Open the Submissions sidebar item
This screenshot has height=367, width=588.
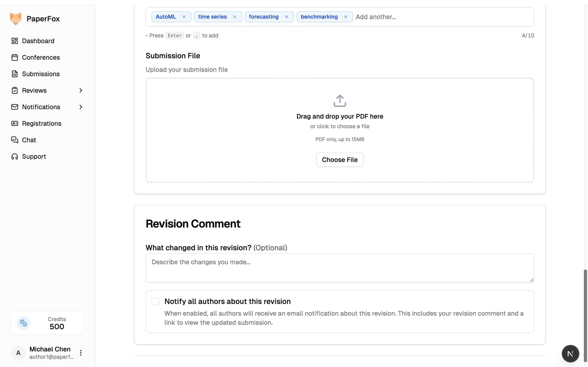(x=41, y=74)
